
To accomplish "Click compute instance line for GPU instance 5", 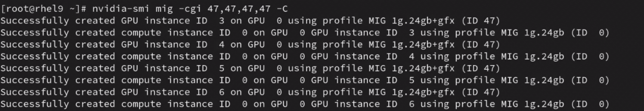I will [304, 80].
